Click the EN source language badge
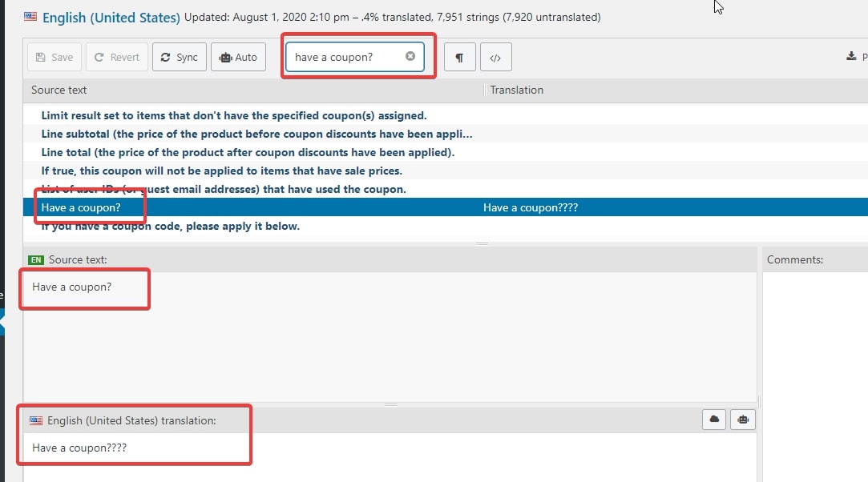 pos(36,259)
